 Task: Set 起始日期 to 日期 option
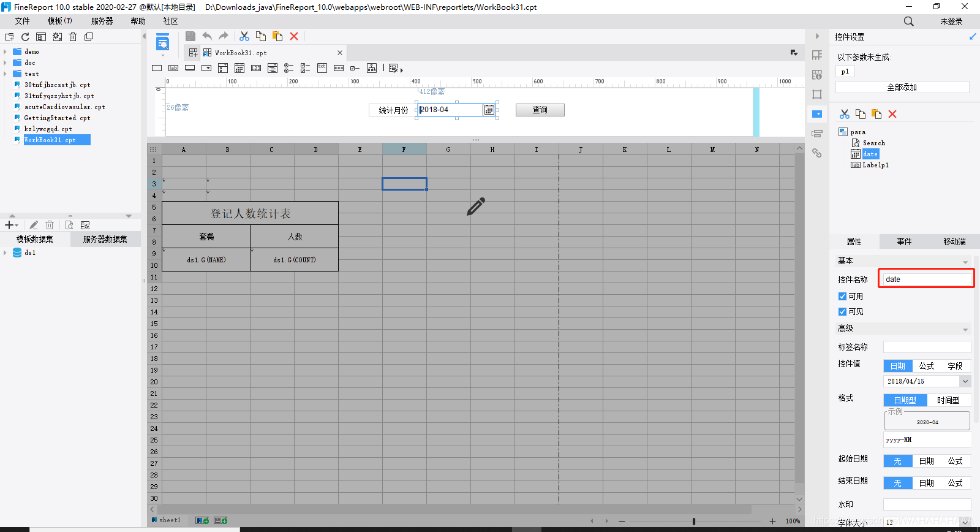pos(927,461)
